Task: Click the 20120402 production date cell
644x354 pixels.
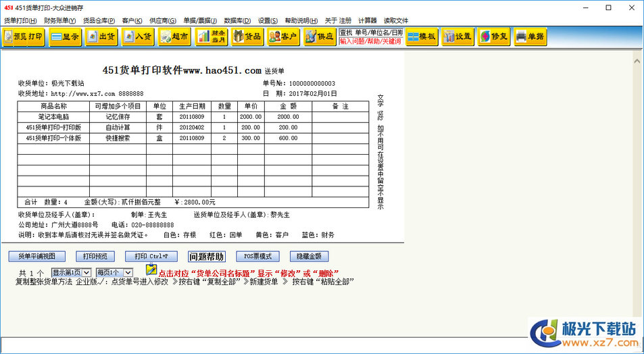Action: (x=192, y=127)
